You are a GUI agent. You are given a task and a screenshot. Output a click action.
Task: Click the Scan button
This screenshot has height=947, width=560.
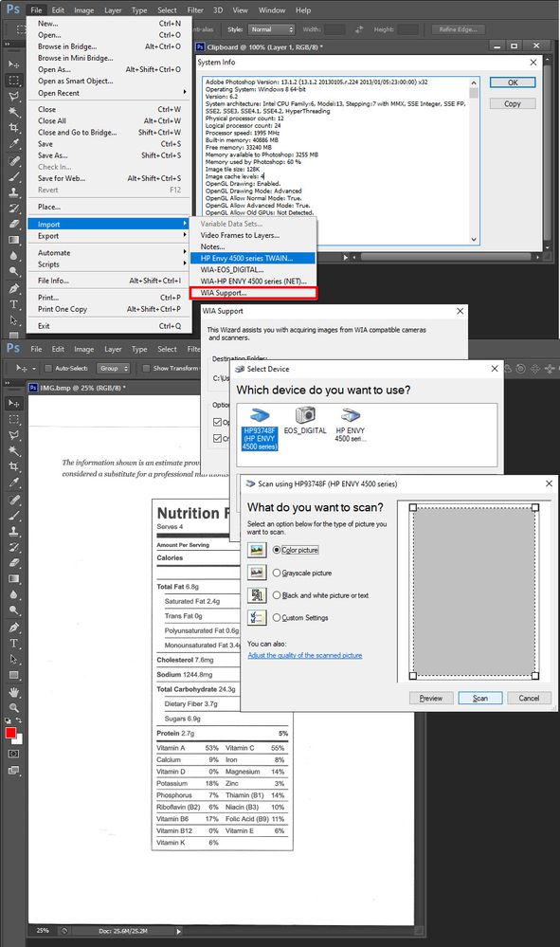(479, 699)
